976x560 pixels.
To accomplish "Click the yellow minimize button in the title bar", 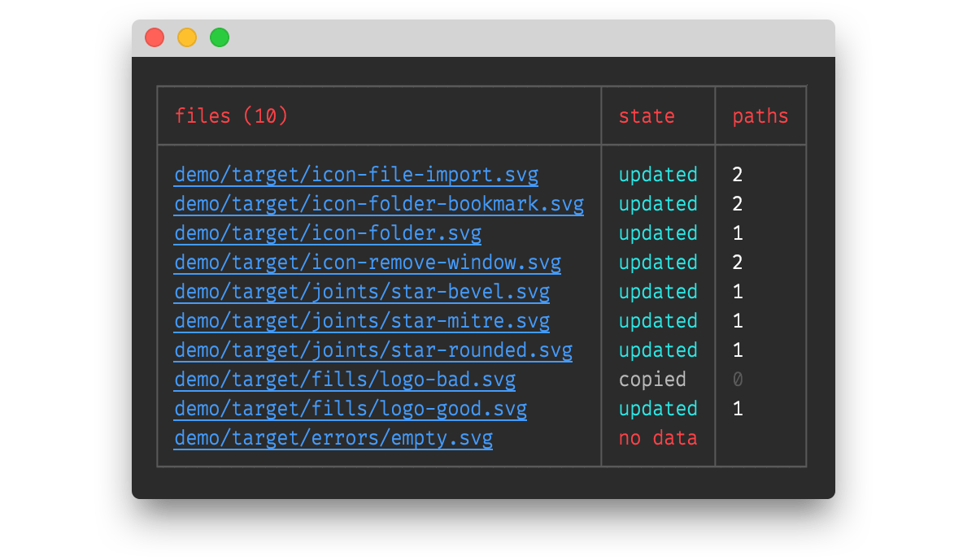I will [185, 37].
